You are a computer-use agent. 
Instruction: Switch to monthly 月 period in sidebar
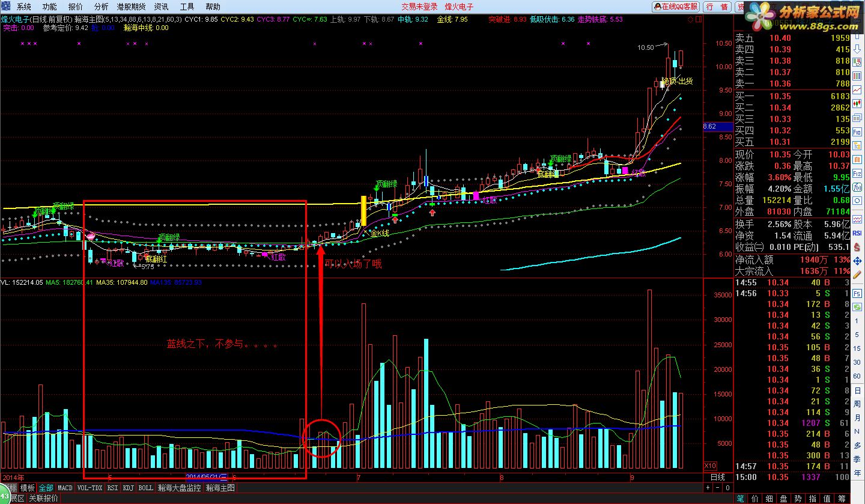(857, 417)
